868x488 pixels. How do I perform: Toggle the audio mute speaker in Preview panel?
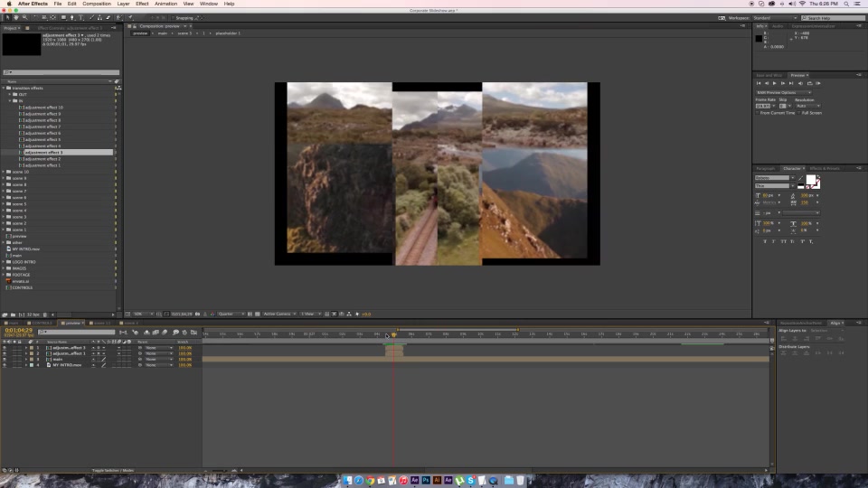click(x=800, y=83)
